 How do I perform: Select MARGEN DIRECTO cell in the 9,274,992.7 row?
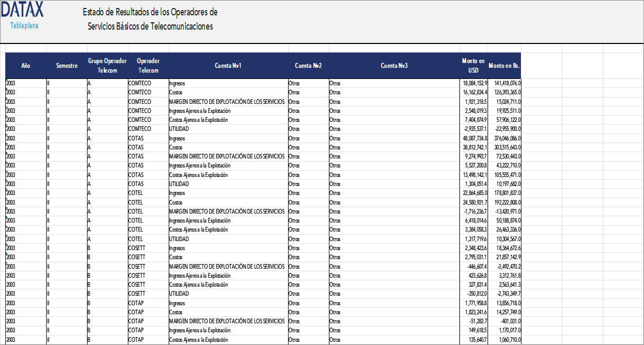click(228, 156)
